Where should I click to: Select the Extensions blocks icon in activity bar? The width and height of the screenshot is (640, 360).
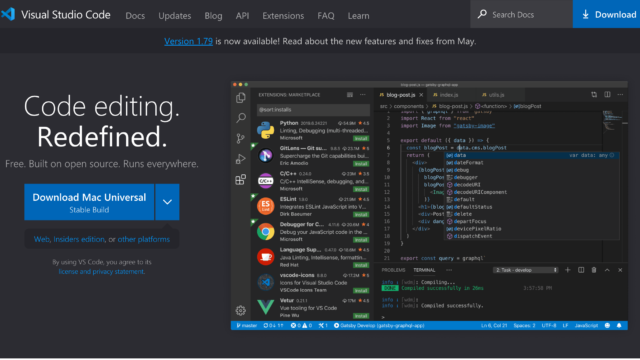pos(240,179)
